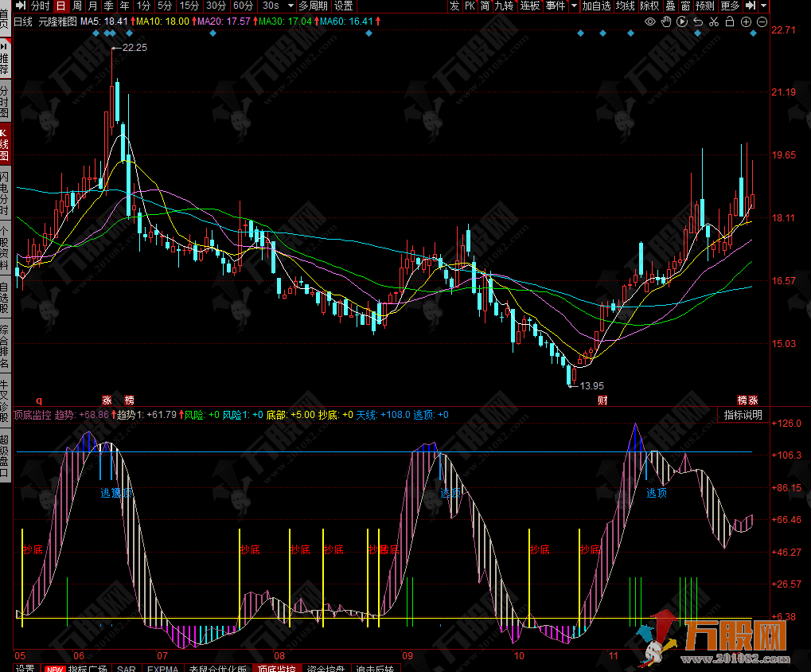Click MA5: 18.41 legend label
Screen dimensions: 811x672
[x=104, y=21]
